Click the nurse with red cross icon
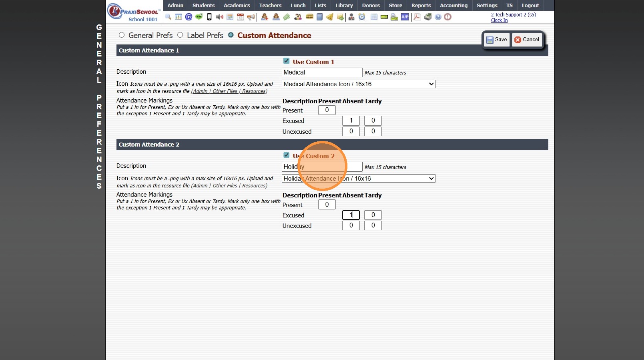The image size is (644, 360). point(265,17)
